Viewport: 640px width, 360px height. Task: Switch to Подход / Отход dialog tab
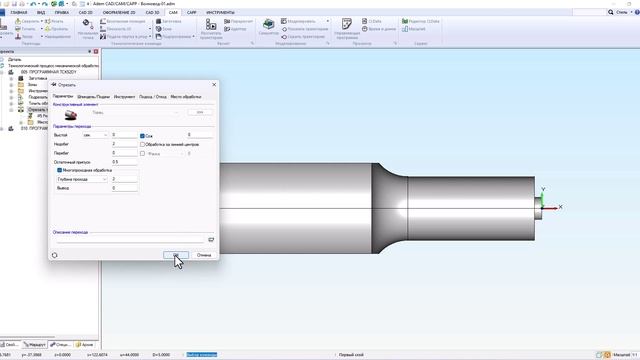tap(153, 97)
